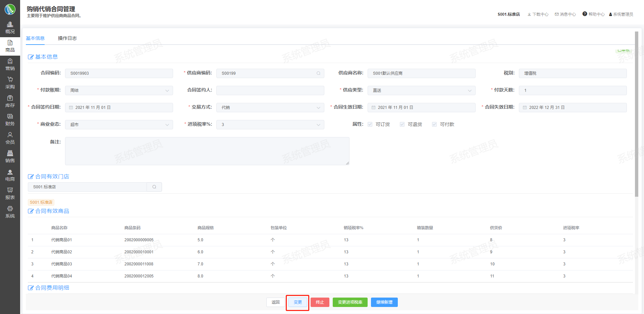644x314 pixels.
Task: Open the 商品 goods section
Action: pos(10,46)
